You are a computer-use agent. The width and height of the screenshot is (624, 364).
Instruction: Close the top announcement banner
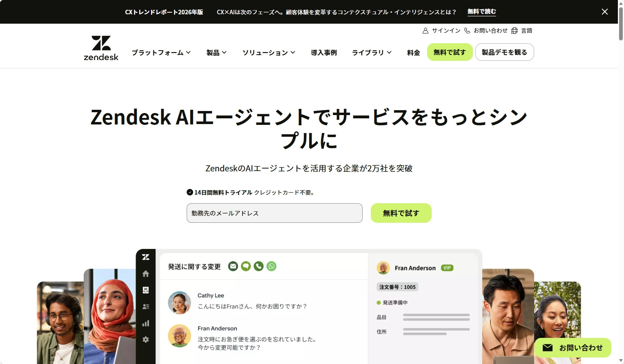click(605, 12)
